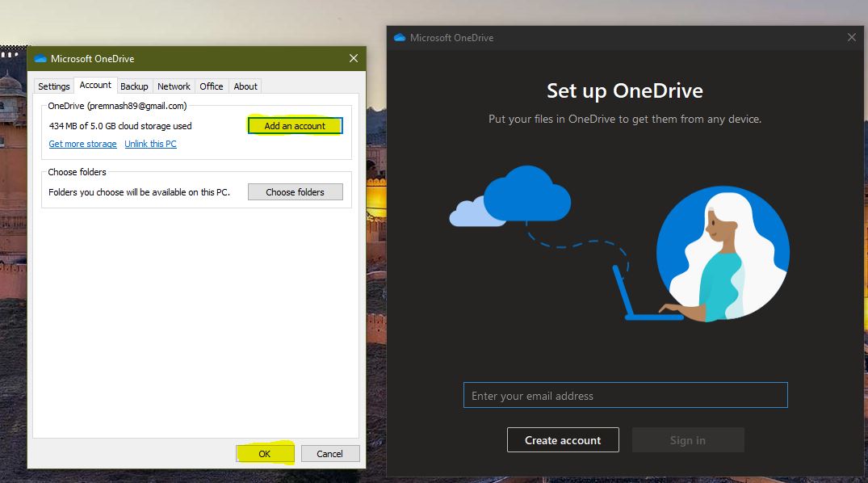Screen dimensions: 868x483
Task: Dismiss settings with the Cancel button
Action: (330, 453)
